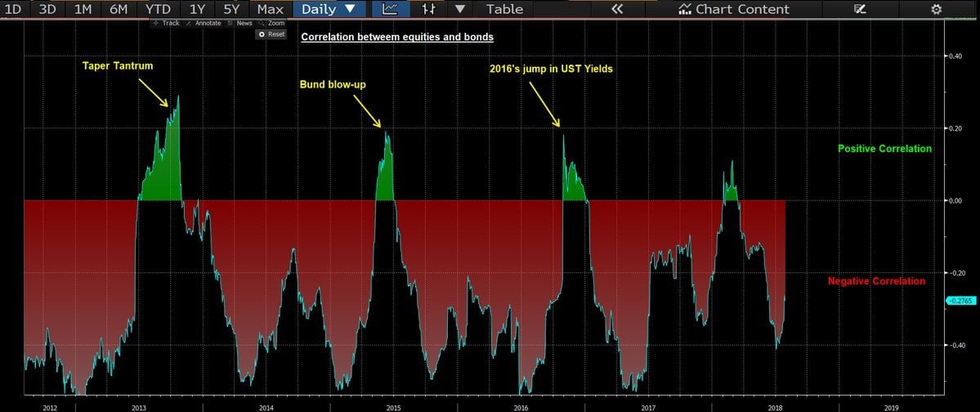Click the edit chart pencil icon
This screenshot has width=980, height=412.
pos(859,9)
